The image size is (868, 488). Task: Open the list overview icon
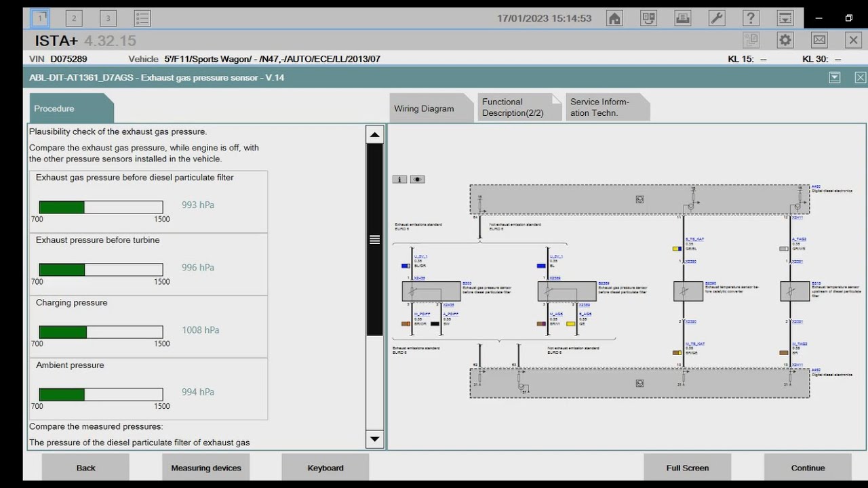(x=142, y=18)
